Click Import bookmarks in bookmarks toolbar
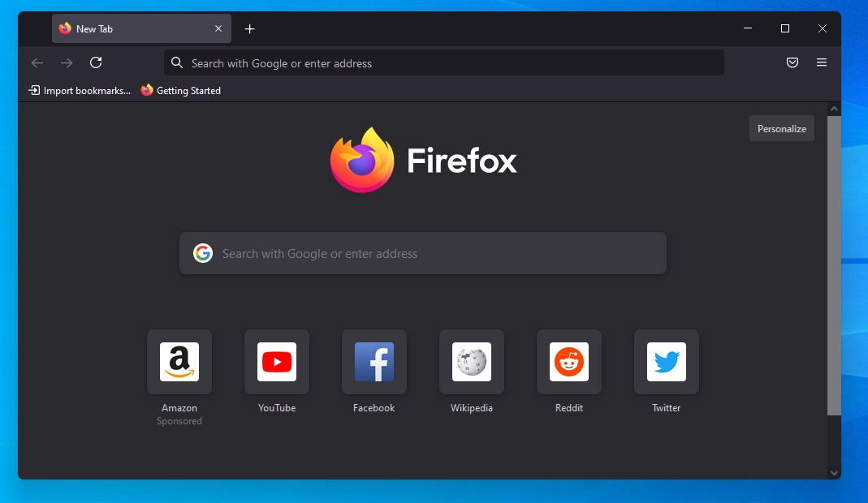 tap(80, 90)
